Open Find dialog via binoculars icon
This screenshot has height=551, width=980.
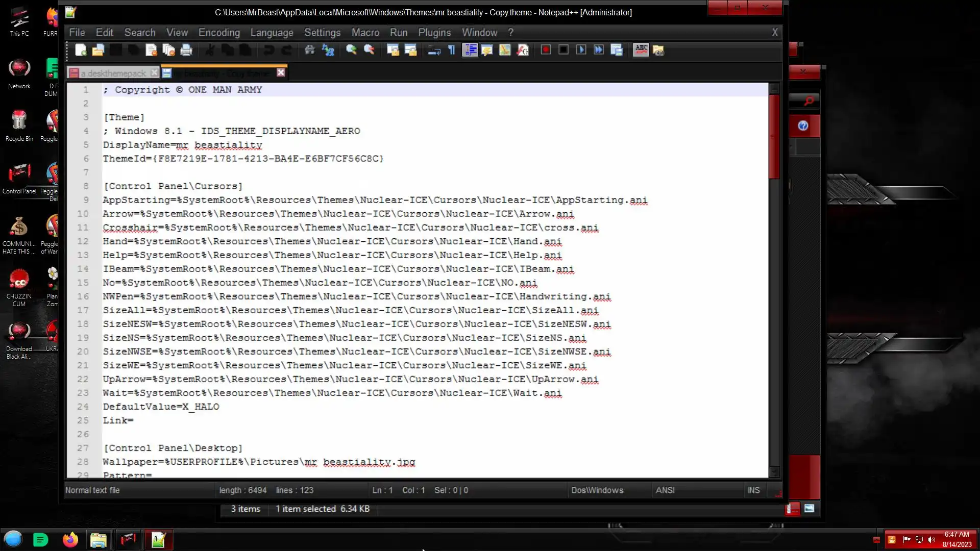point(309,50)
